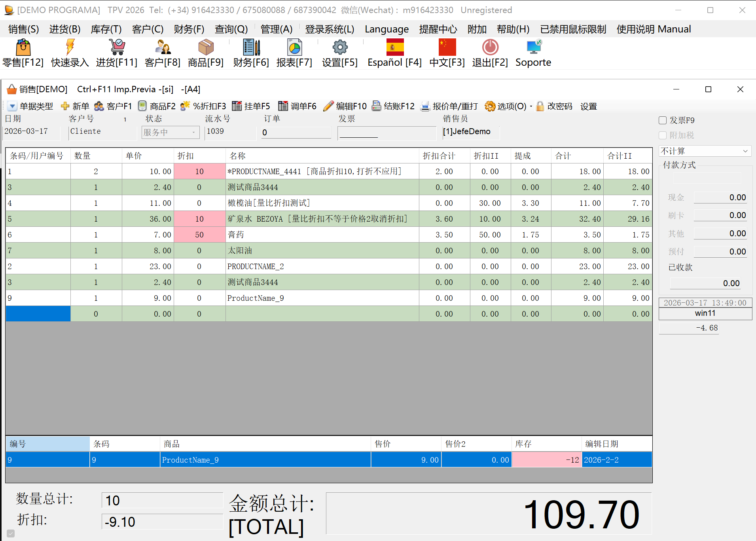The height and width of the screenshot is (541, 756).
Task: Expand the 单据类型 dropdown arrow
Action: (x=12, y=106)
